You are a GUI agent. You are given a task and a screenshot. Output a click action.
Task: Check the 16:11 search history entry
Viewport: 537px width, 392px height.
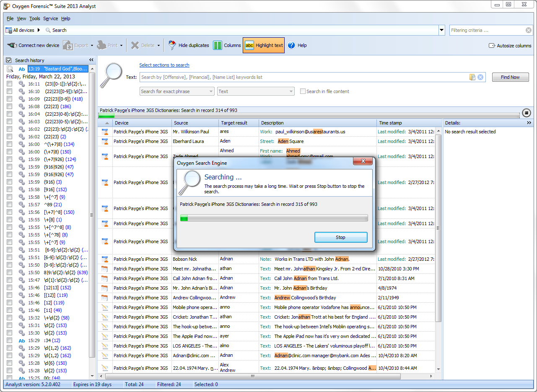point(9,84)
